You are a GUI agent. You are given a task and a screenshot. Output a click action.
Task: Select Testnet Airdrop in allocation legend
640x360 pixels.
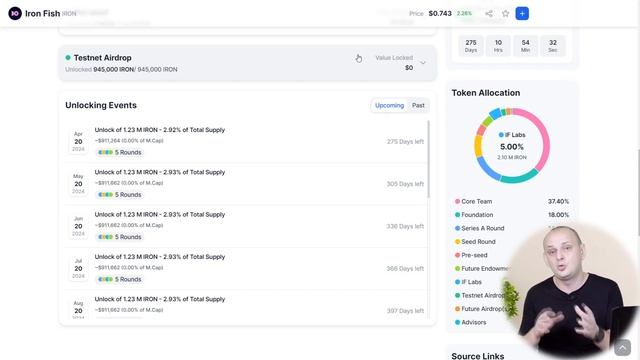pos(480,296)
